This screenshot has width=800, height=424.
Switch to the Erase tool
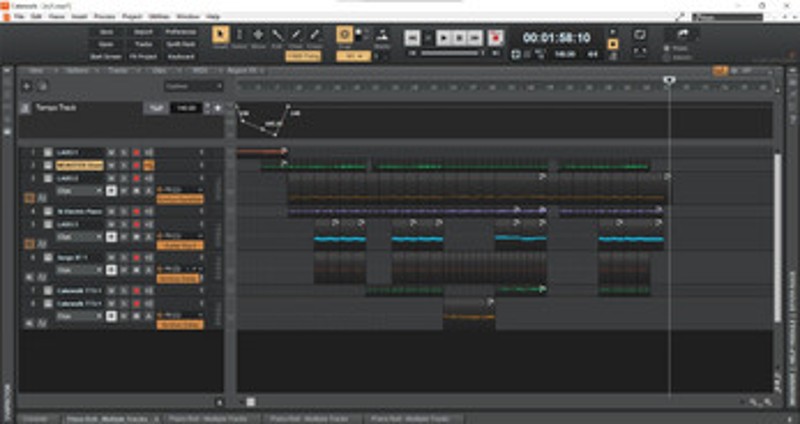pos(315,35)
